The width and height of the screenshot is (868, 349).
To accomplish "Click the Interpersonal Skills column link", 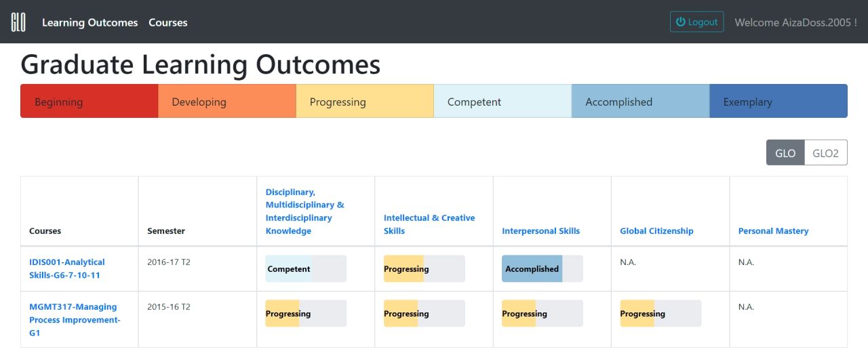I will 540,231.
